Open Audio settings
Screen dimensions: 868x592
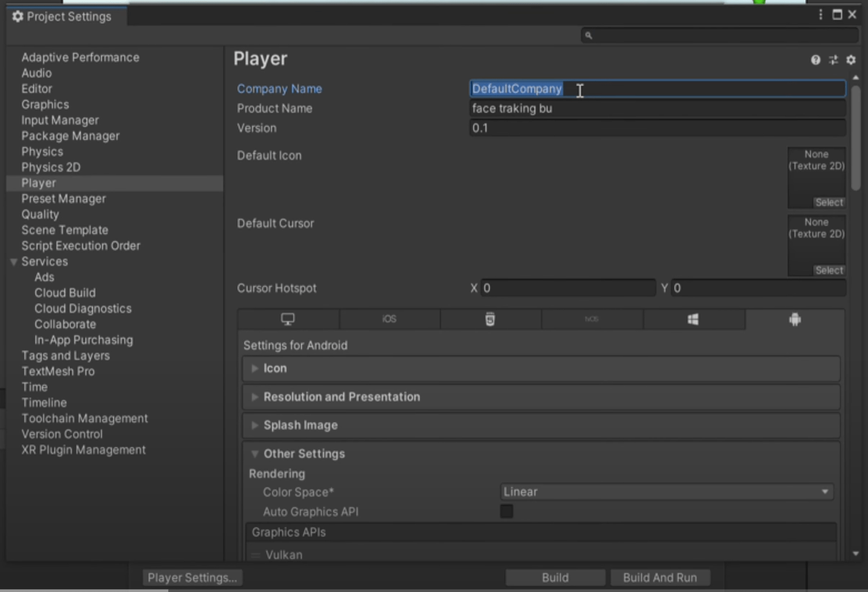37,73
